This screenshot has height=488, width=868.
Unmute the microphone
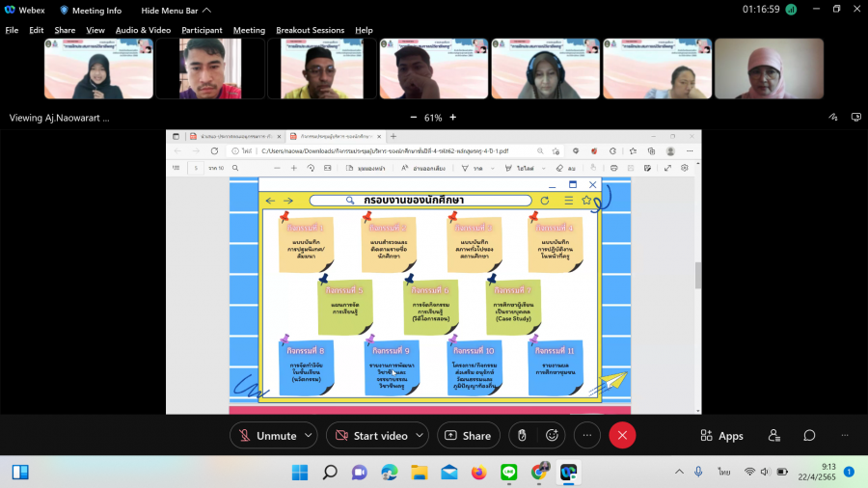click(266, 436)
